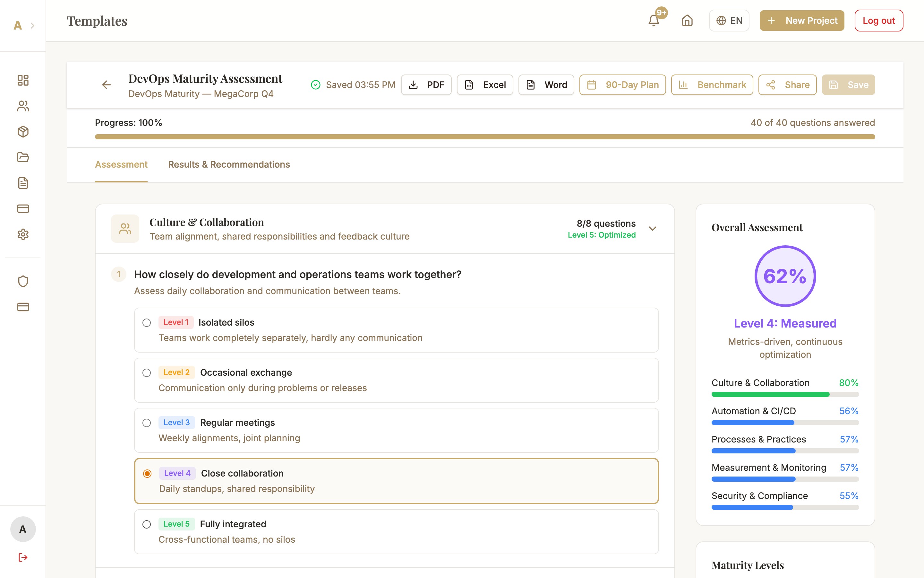Click the gold A logo at top left
The width and height of the screenshot is (924, 578).
(18, 26)
